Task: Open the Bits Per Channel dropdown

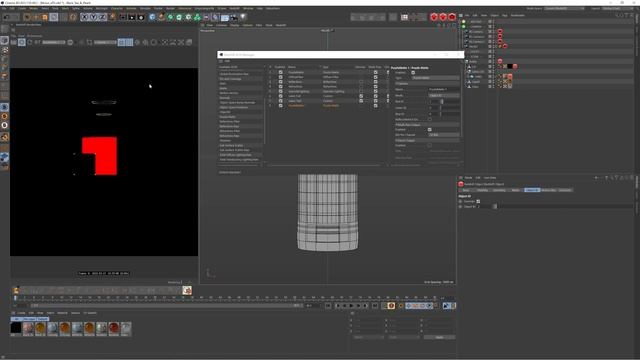Action: coord(444,135)
